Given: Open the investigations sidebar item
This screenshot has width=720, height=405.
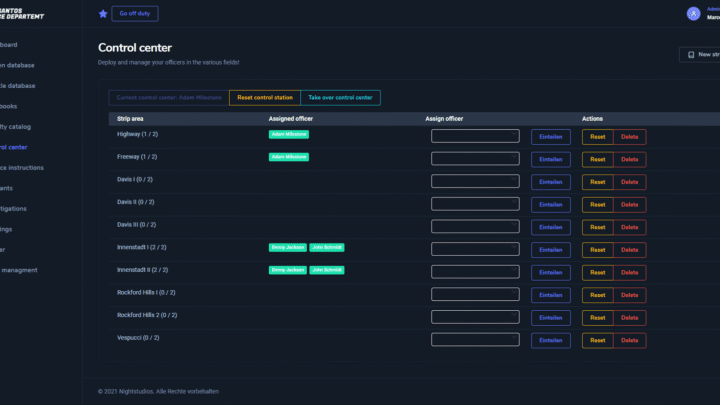Looking at the screenshot, I should click(13, 208).
